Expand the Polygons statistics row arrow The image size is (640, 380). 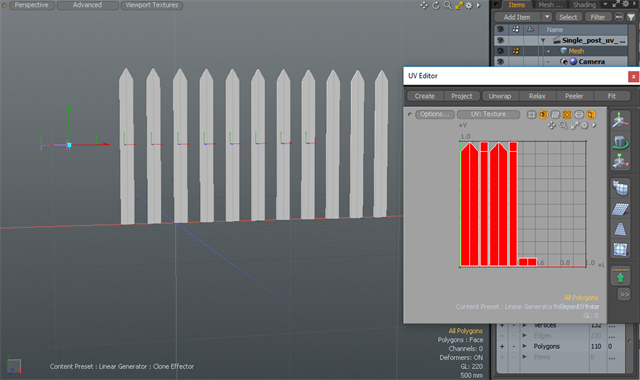click(525, 346)
